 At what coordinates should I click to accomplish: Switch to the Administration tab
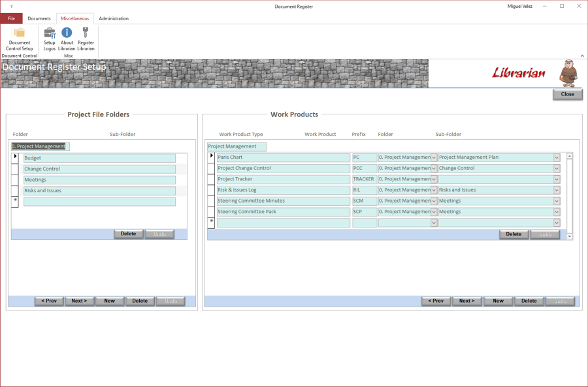point(114,18)
